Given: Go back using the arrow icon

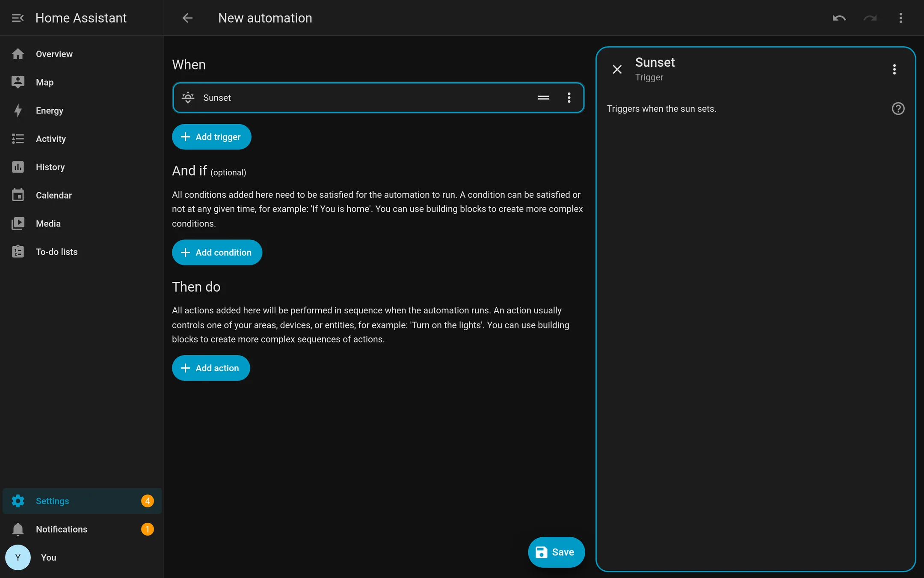Looking at the screenshot, I should pos(187,18).
